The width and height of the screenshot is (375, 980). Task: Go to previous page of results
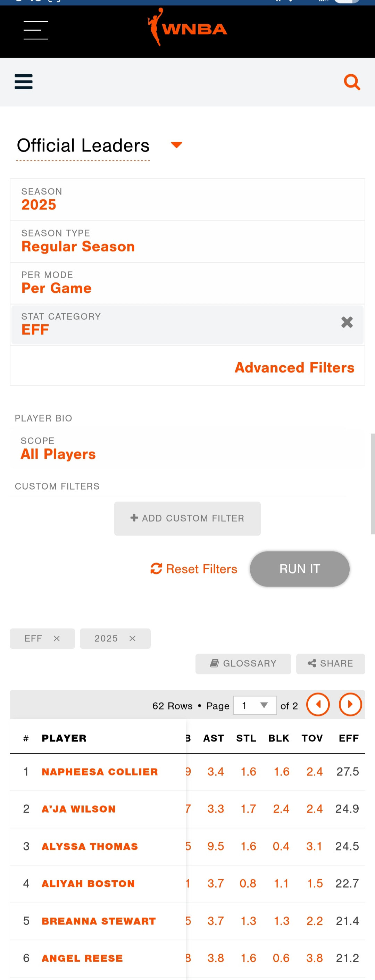pos(318,705)
